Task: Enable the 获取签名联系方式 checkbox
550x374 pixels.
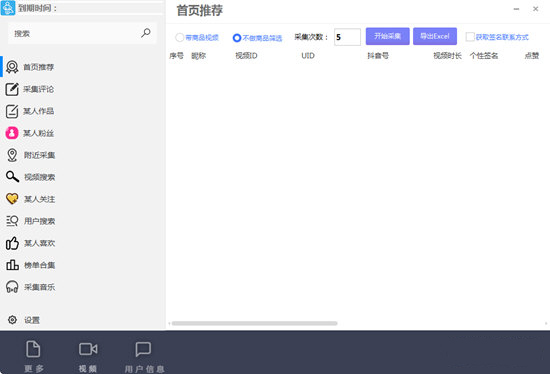Action: click(x=470, y=37)
